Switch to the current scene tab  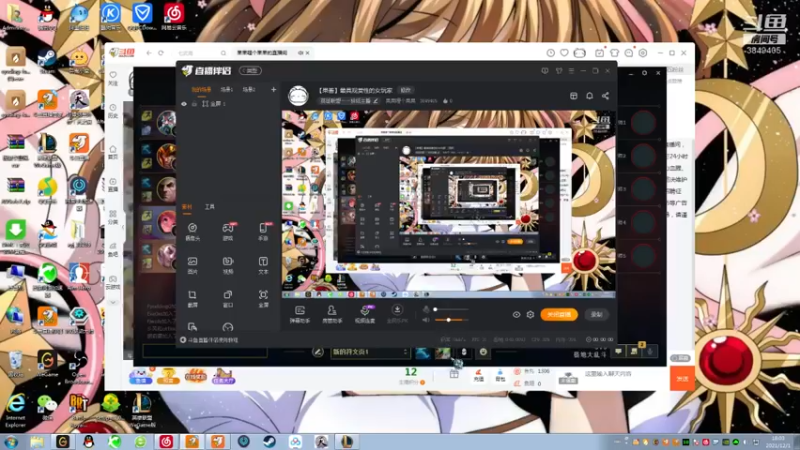tap(201, 89)
